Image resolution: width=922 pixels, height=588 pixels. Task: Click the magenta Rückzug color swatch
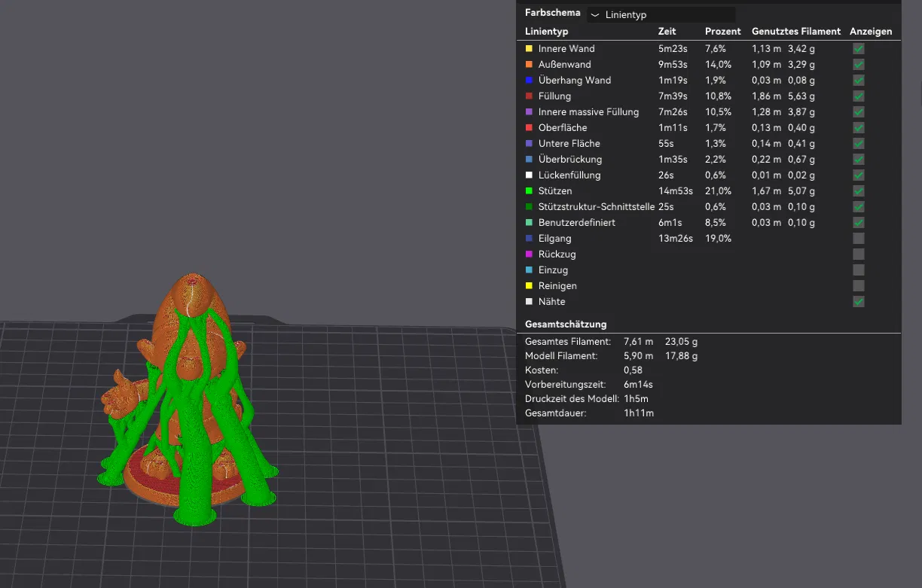[529, 254]
